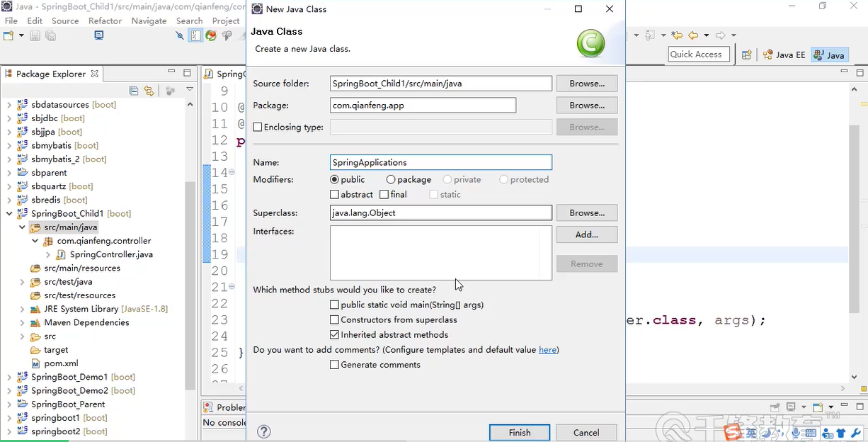Select the package modifier radio button
This screenshot has width=868, height=442.
(x=391, y=180)
